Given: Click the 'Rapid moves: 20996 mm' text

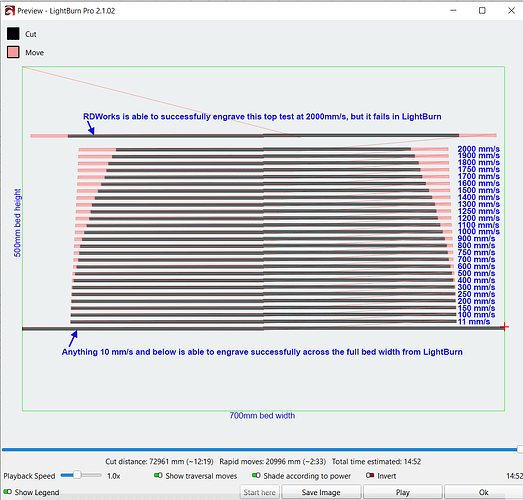Looking at the screenshot, I should point(272,461).
